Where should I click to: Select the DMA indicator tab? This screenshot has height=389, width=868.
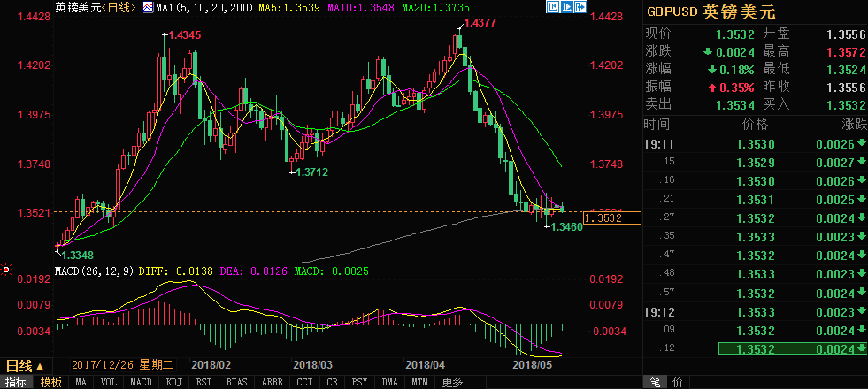(x=389, y=382)
